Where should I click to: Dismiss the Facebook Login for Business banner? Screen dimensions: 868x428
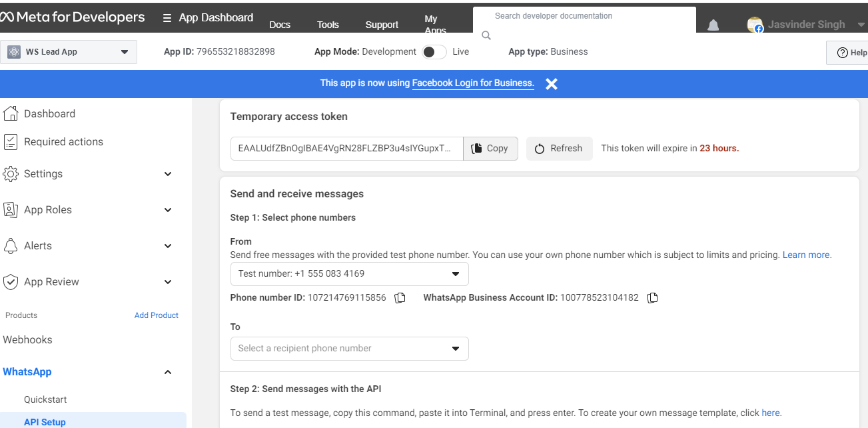point(552,83)
